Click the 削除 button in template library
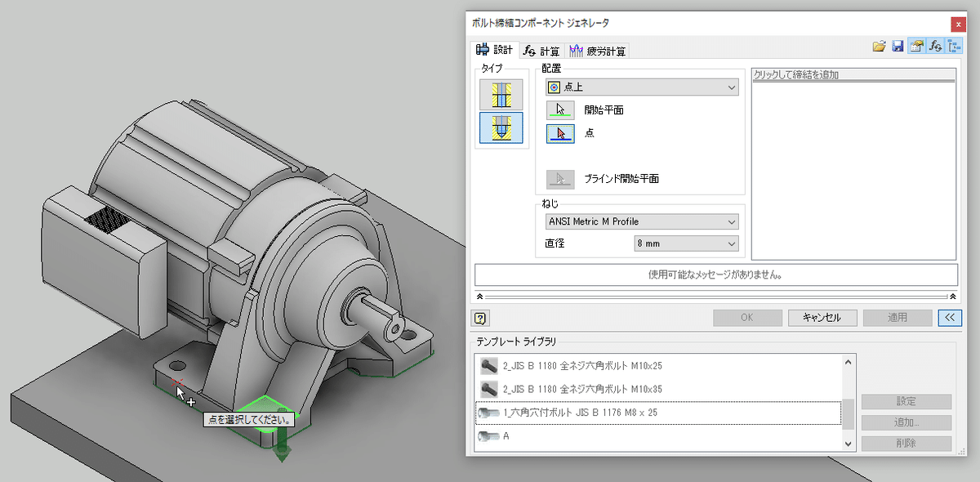980x482 pixels. (x=906, y=444)
